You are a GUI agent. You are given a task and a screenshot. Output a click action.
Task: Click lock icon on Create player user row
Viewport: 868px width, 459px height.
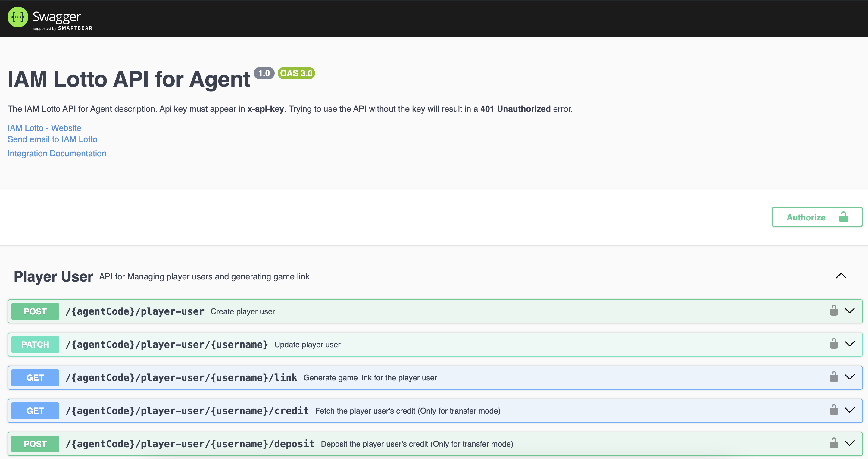pos(834,311)
